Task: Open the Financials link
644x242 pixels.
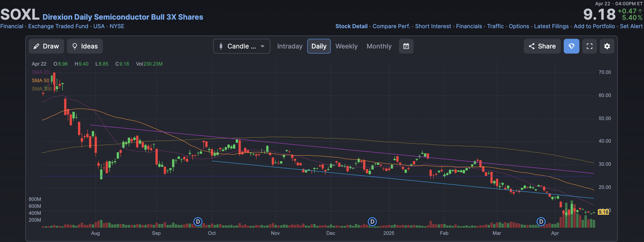Action: [x=469, y=26]
